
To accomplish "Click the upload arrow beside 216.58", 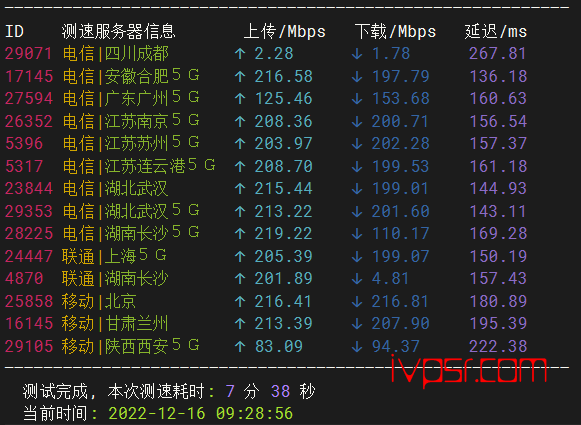I will pyautogui.click(x=240, y=77).
